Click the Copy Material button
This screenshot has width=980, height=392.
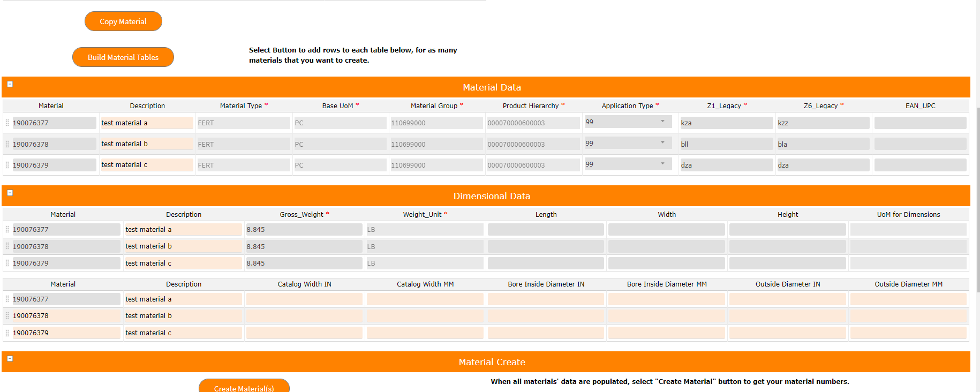click(123, 21)
